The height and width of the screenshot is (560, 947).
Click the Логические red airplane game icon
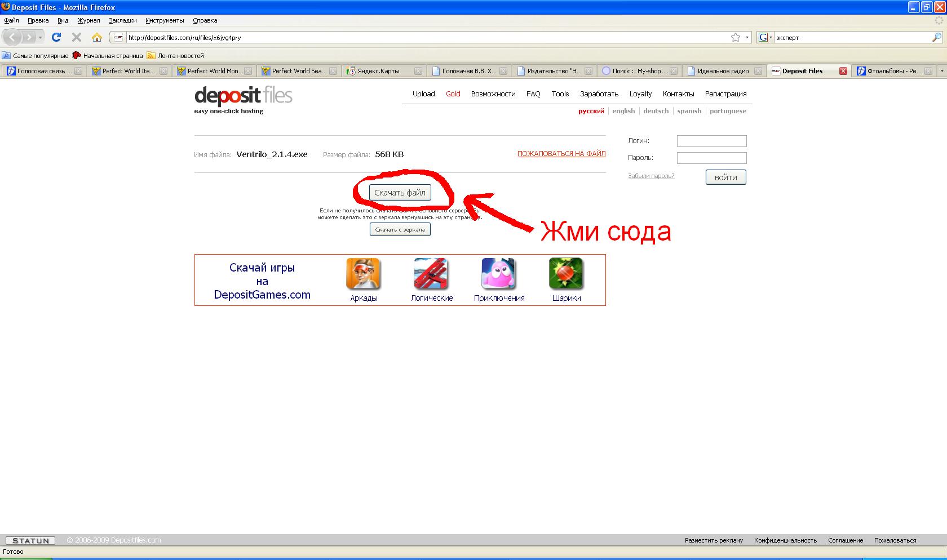(x=431, y=273)
